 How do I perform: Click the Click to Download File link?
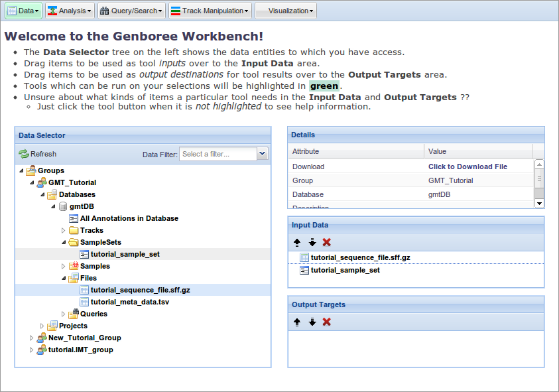click(x=467, y=166)
